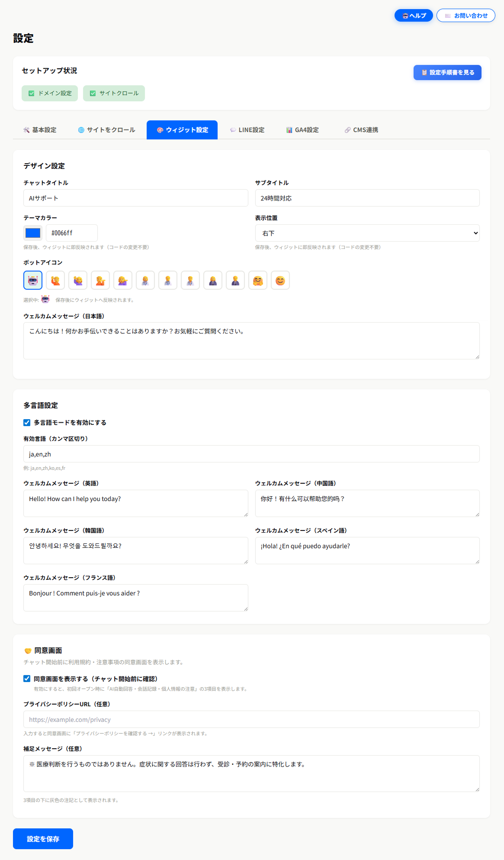Choose the hugging face emoji icon
Screen dimensions: 504x860
click(258, 280)
